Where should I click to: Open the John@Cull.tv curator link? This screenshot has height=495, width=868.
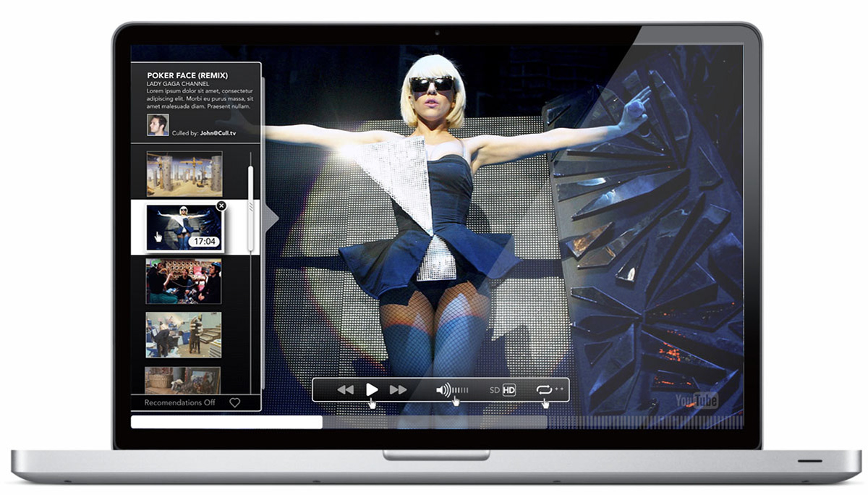(x=218, y=133)
